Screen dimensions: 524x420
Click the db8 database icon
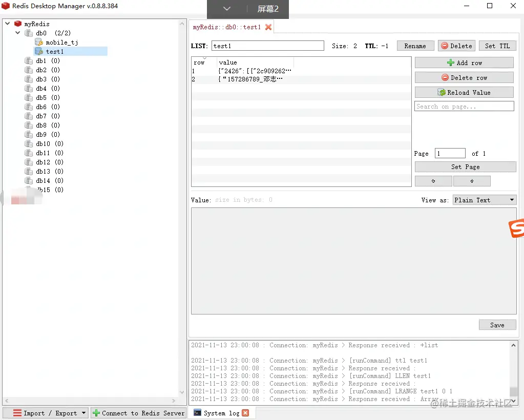point(29,125)
